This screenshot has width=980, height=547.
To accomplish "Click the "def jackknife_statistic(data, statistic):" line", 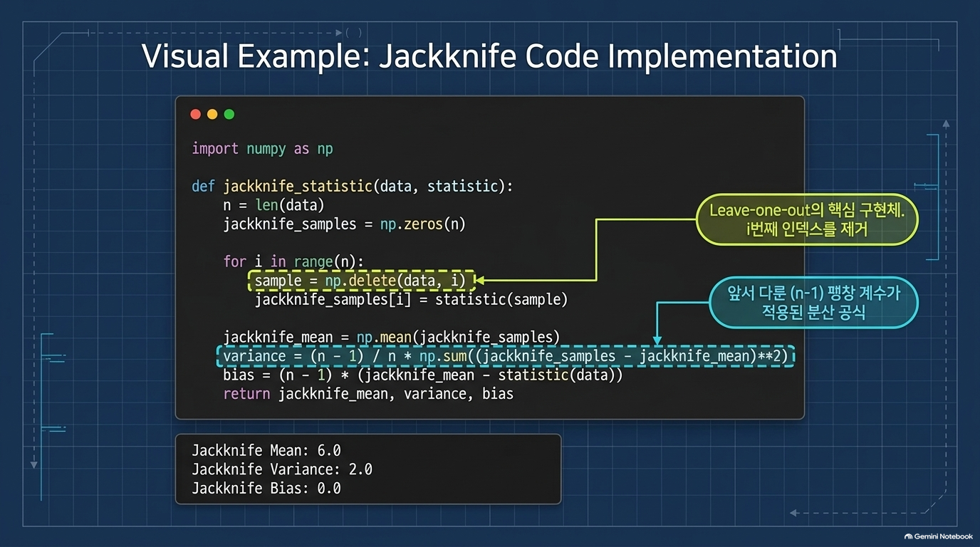I will (353, 187).
